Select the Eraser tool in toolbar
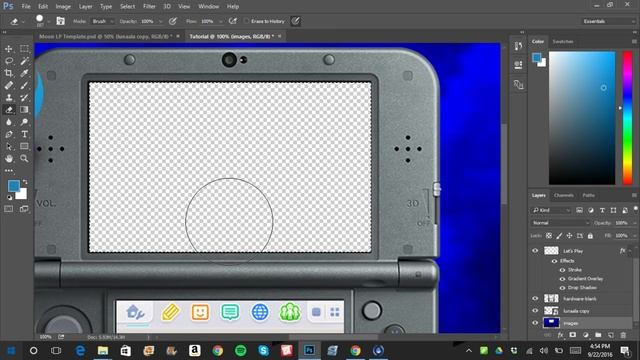Image resolution: width=640 pixels, height=360 pixels. pyautogui.click(x=9, y=109)
